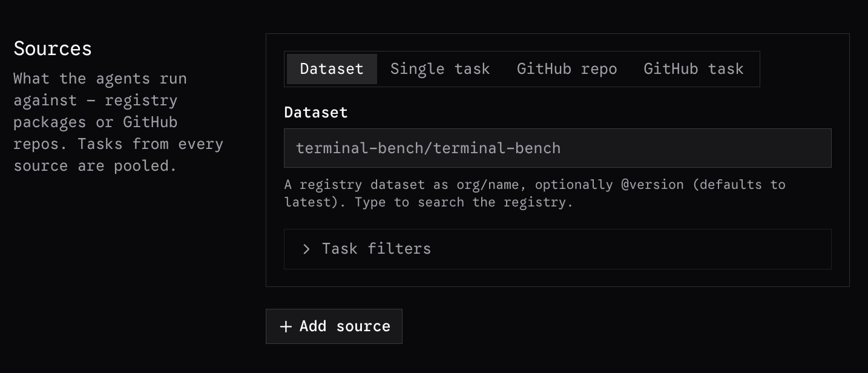Expand the Task filters section

[557, 249]
